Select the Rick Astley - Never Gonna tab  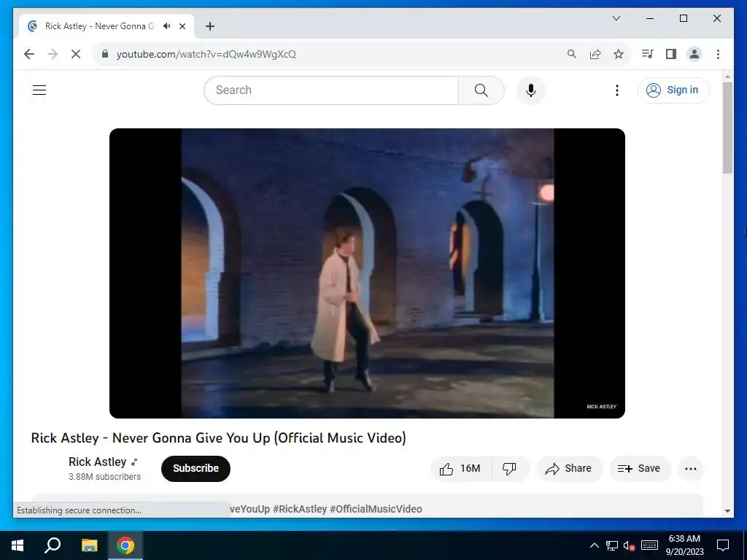(x=99, y=26)
